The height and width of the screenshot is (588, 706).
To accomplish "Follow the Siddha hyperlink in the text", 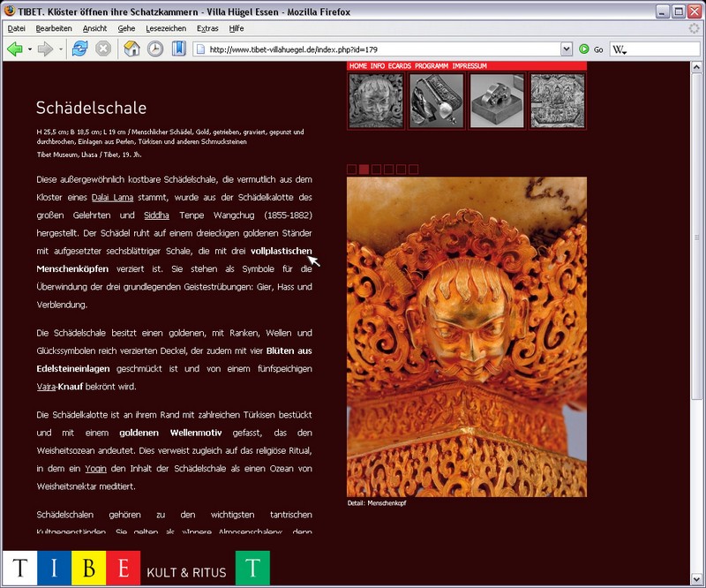I will (156, 215).
